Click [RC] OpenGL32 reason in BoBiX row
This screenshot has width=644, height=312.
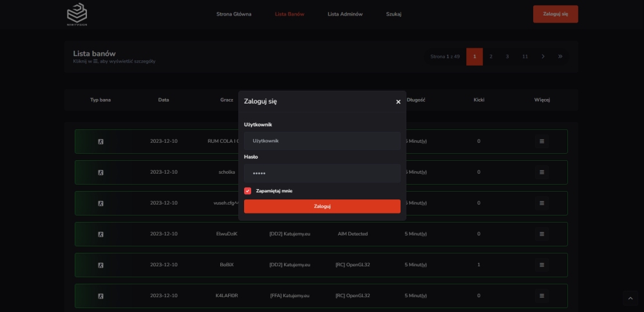pos(353,265)
